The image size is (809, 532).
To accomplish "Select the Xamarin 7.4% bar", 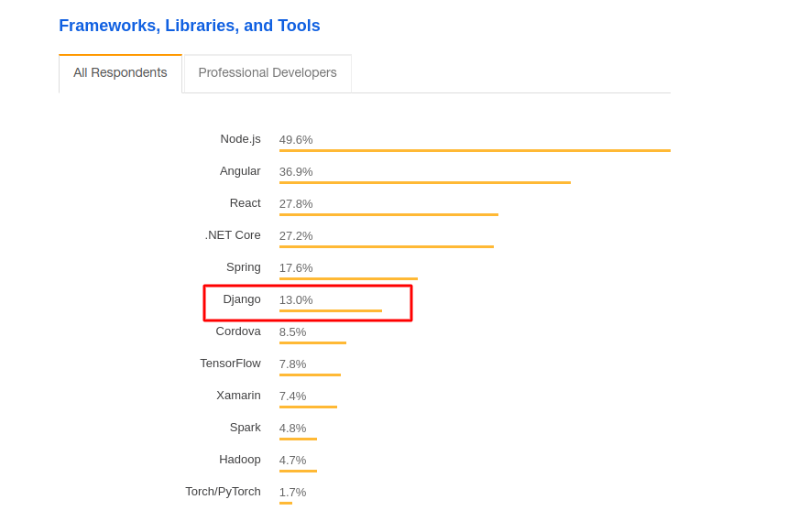I will 308,407.
